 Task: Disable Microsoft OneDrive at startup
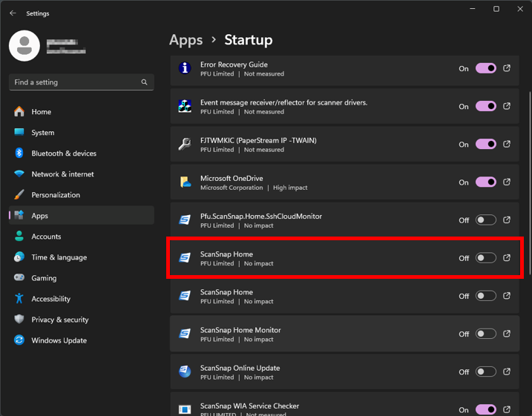(486, 182)
